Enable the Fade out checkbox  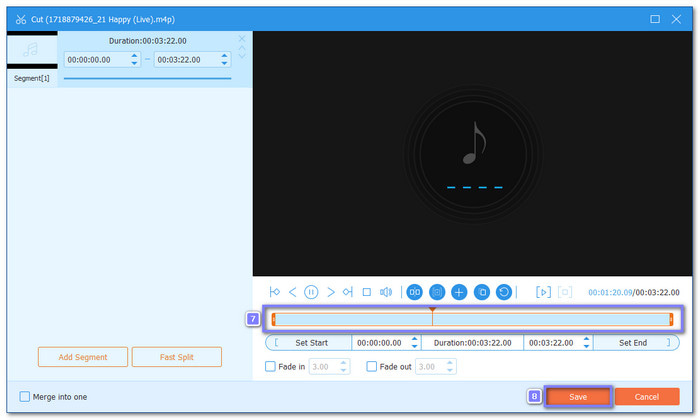pyautogui.click(x=371, y=366)
